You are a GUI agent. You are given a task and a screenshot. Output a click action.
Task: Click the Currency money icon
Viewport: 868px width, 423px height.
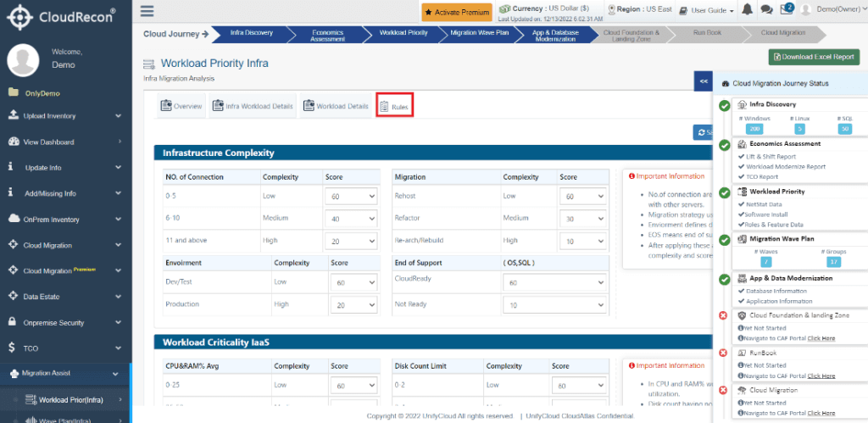click(504, 8)
